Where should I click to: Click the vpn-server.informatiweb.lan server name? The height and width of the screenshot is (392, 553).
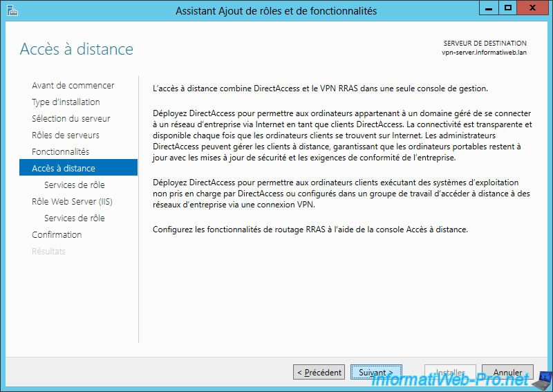pyautogui.click(x=484, y=53)
